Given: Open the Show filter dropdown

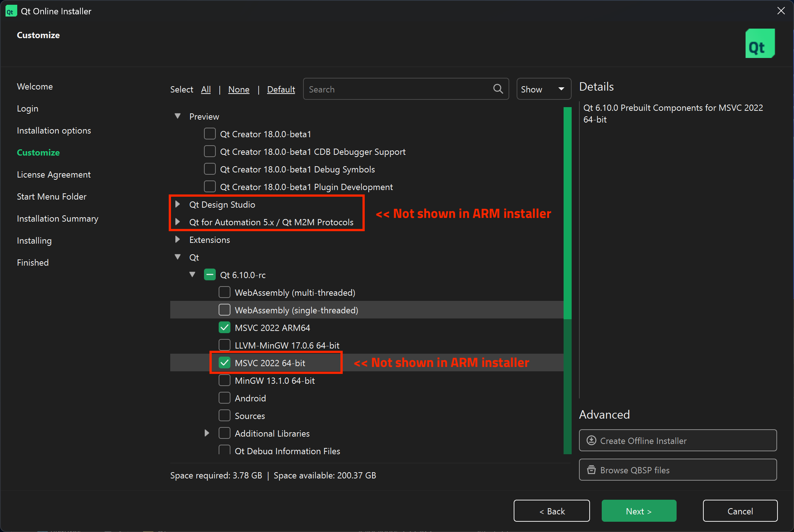Looking at the screenshot, I should click(543, 89).
